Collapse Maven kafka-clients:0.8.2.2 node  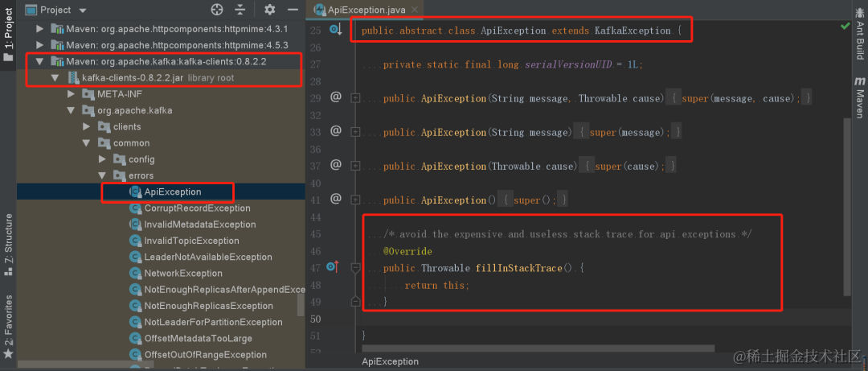point(39,61)
